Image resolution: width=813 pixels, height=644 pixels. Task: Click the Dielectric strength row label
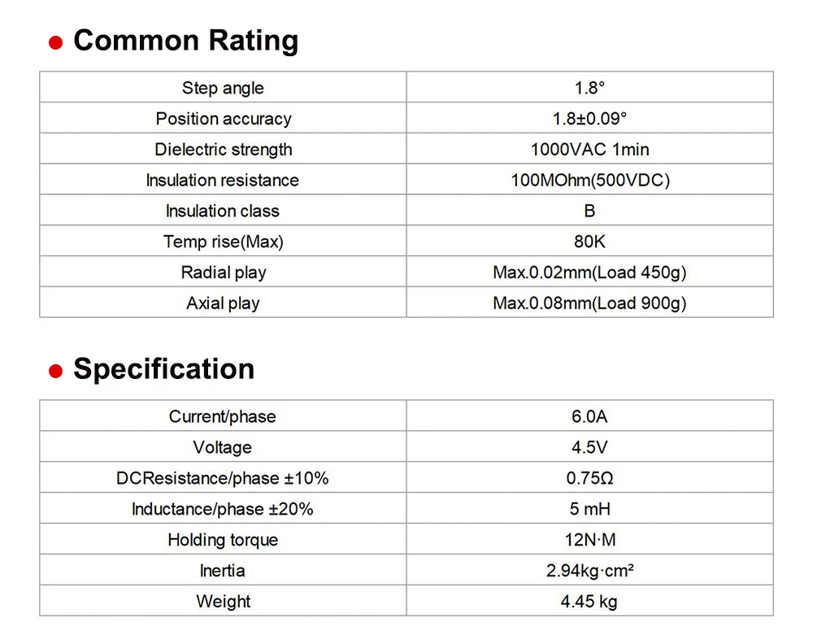click(223, 150)
